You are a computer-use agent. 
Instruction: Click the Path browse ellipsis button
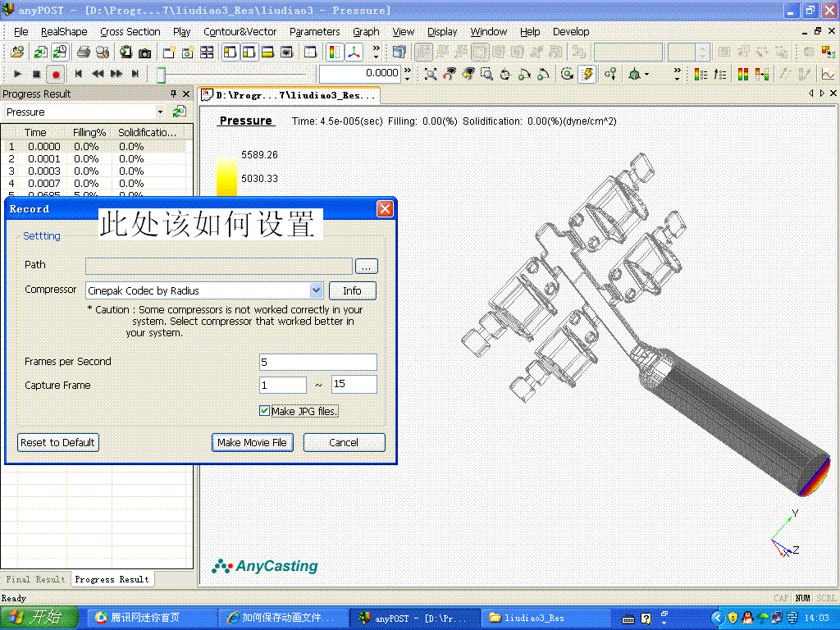tap(367, 267)
